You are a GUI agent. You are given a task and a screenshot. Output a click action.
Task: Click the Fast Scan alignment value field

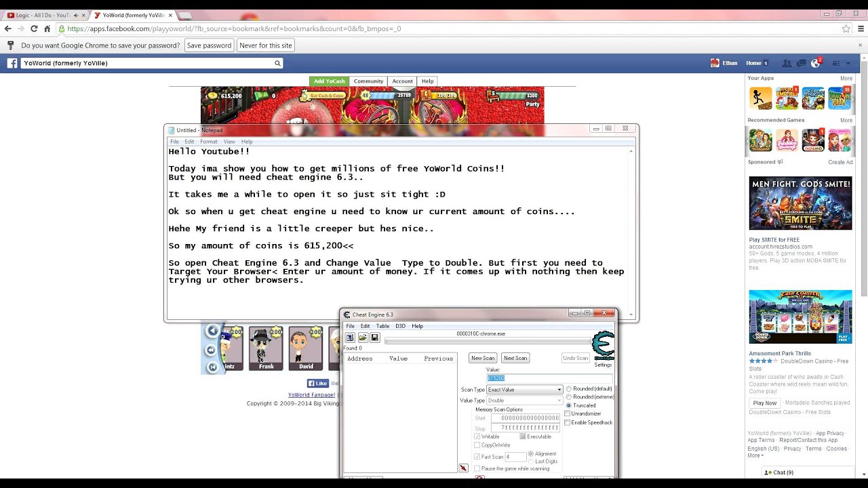[x=515, y=457]
